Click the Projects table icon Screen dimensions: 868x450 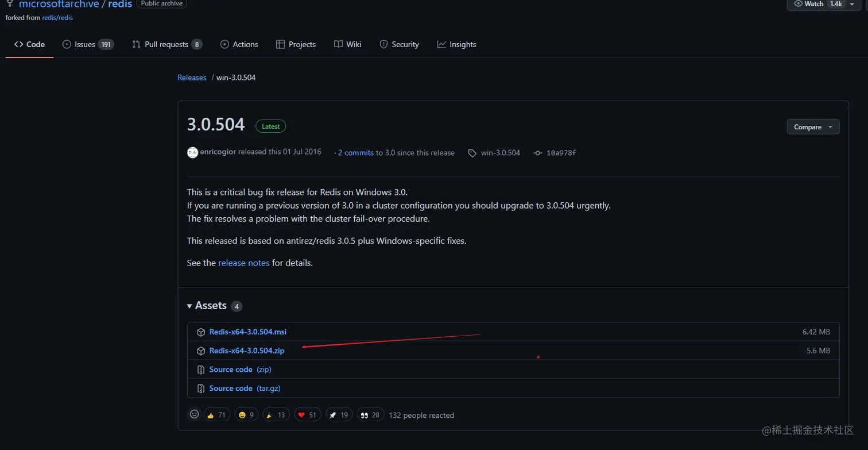click(x=280, y=44)
